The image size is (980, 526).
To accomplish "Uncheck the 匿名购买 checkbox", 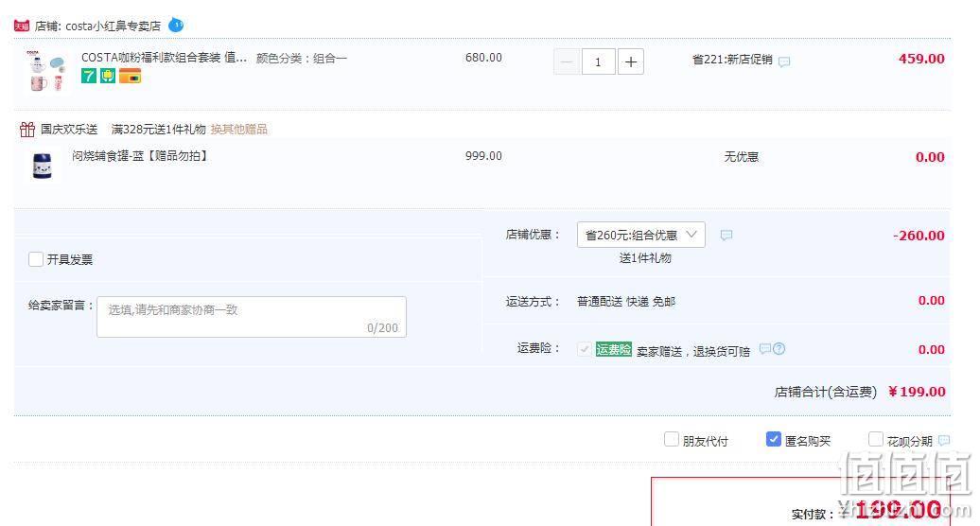I will tap(773, 439).
